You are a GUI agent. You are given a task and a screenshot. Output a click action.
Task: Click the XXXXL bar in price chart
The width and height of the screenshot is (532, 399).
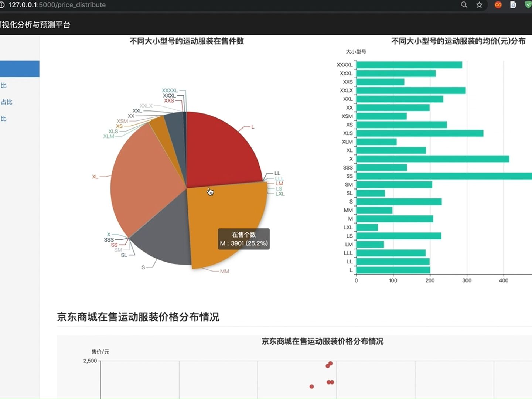[x=409, y=65]
